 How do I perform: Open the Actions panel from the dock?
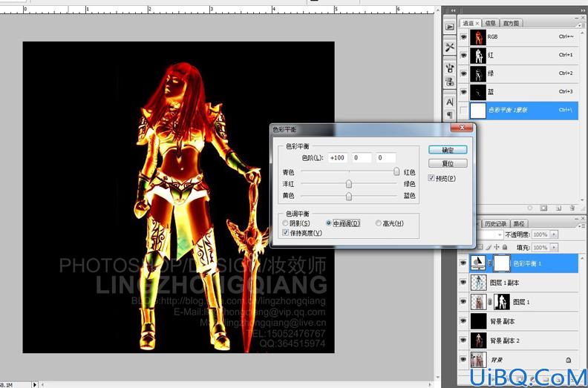coord(450,27)
